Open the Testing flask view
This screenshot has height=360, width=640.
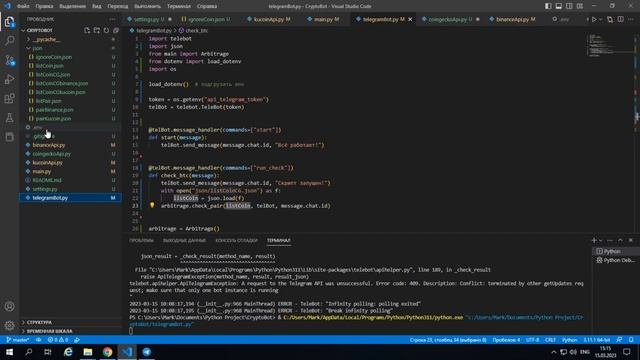9,118
